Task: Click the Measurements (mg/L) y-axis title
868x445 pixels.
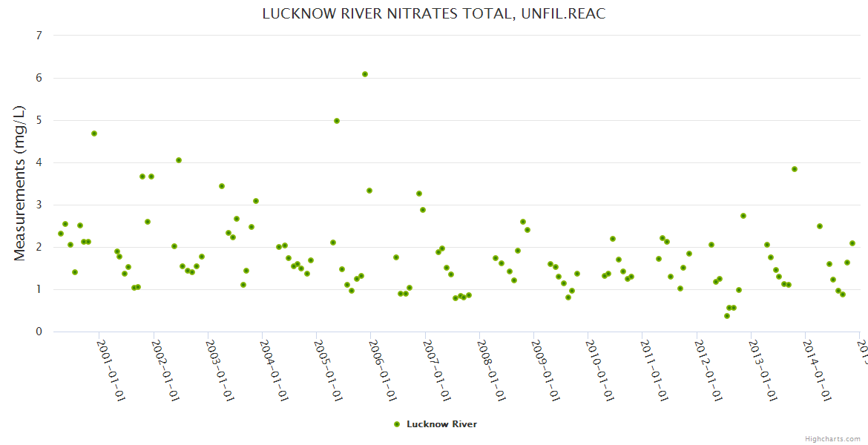Action: 22,183
